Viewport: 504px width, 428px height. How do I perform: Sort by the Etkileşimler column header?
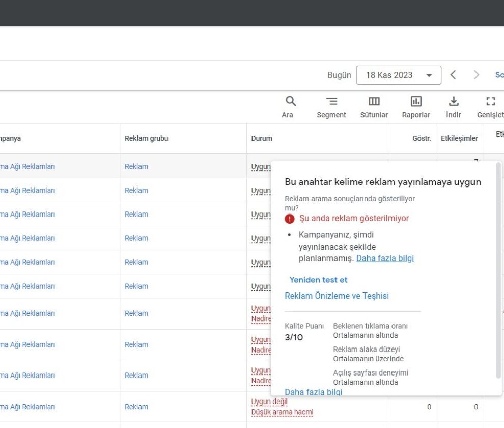(459, 138)
